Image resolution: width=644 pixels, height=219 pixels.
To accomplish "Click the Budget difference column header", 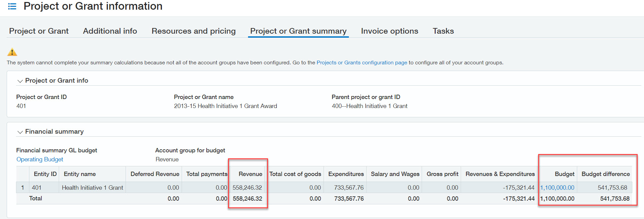I will [x=605, y=174].
